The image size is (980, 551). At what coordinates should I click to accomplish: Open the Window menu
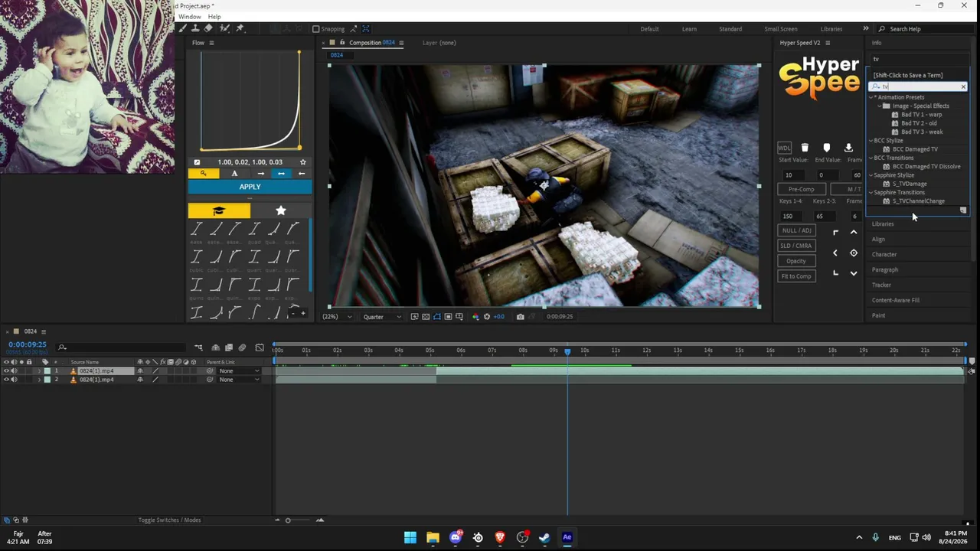click(x=189, y=17)
